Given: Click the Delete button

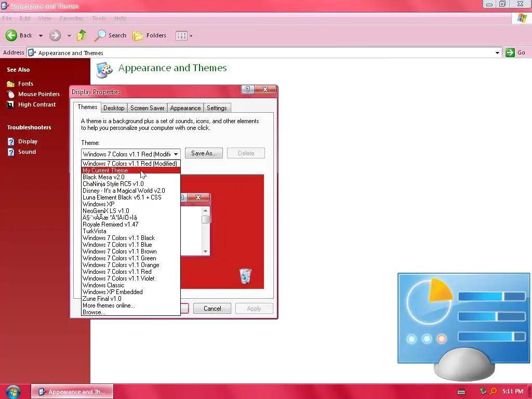Looking at the screenshot, I should pos(246,153).
